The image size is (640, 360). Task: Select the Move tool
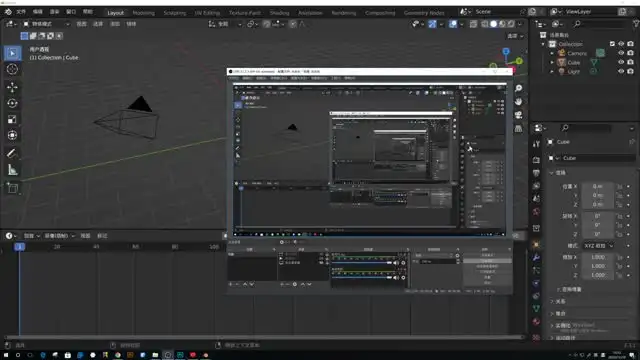12,87
